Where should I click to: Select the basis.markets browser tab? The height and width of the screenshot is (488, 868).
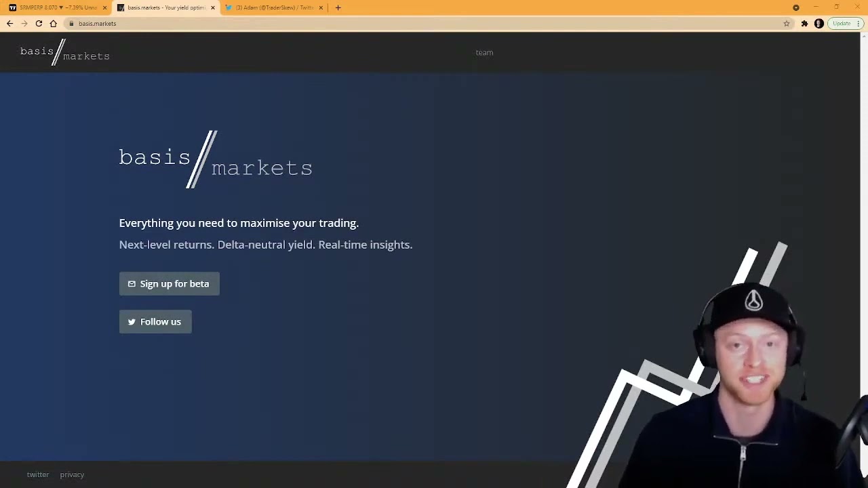(x=166, y=7)
